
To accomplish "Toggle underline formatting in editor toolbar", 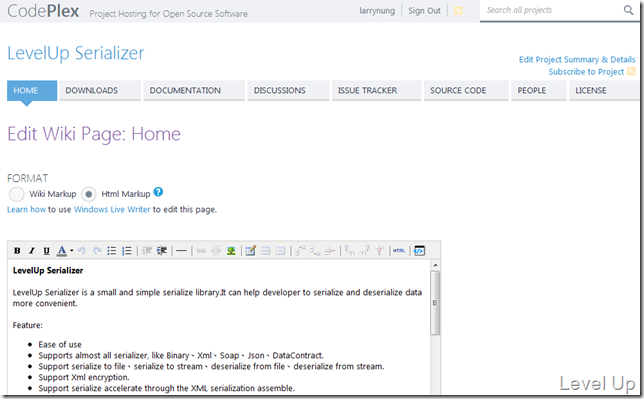I will point(46,251).
